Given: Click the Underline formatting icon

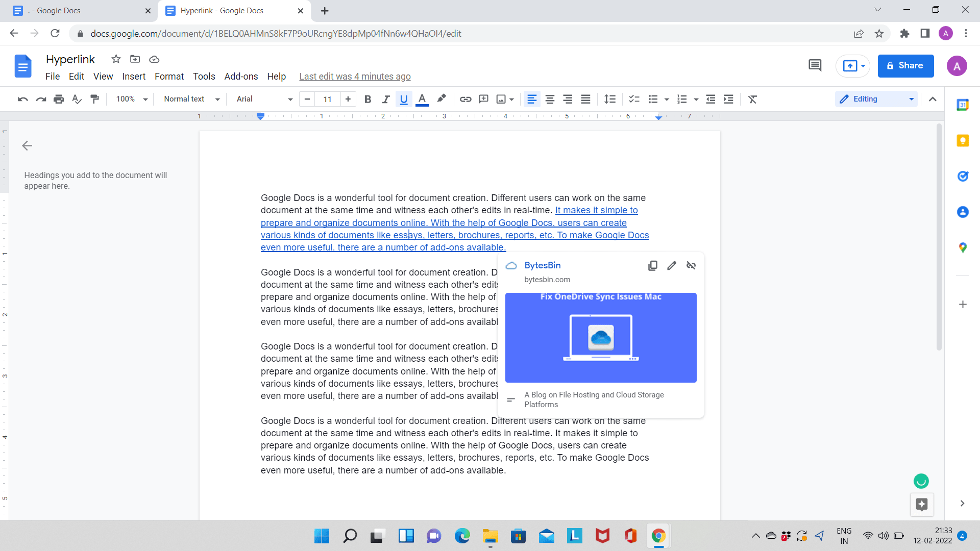Looking at the screenshot, I should 403,99.
